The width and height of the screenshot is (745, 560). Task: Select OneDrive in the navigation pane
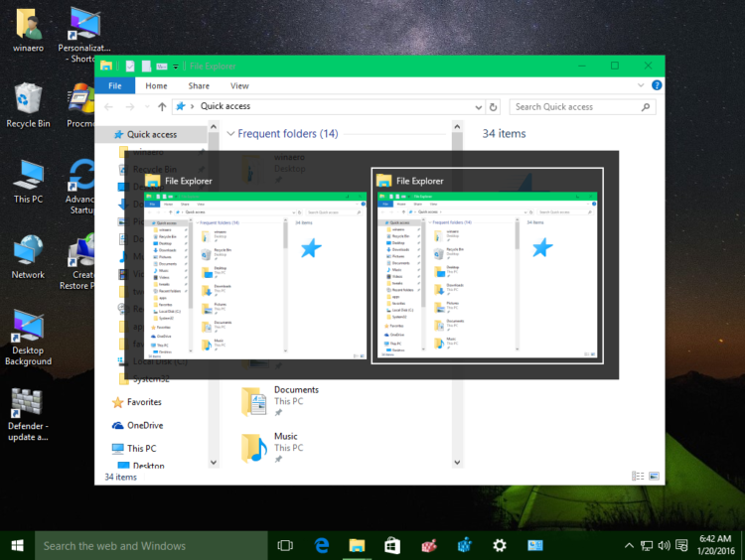click(x=144, y=425)
